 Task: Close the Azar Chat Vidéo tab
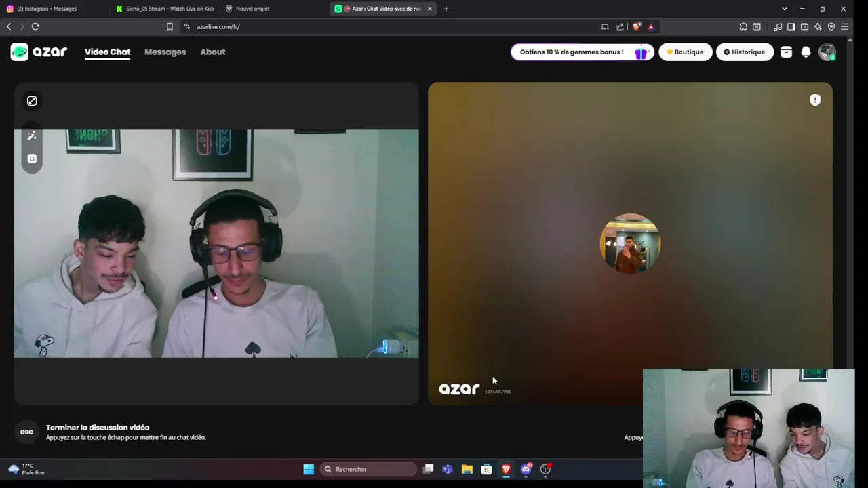[429, 9]
